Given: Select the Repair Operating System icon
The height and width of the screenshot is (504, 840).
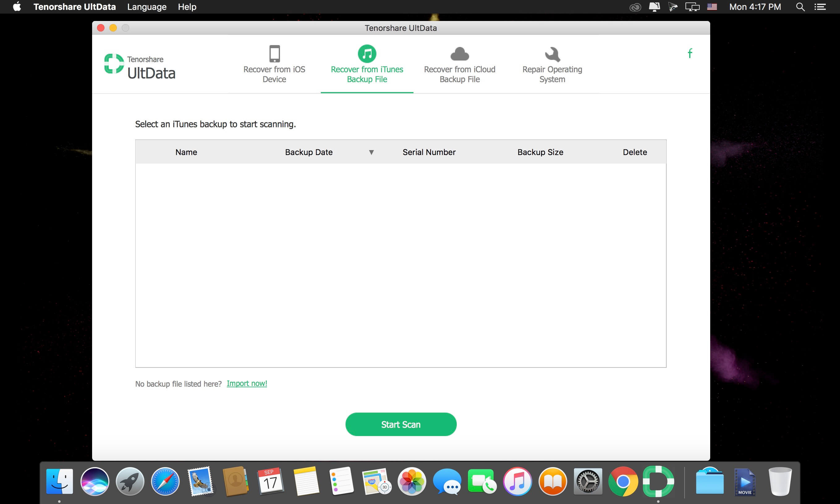Looking at the screenshot, I should tap(551, 54).
